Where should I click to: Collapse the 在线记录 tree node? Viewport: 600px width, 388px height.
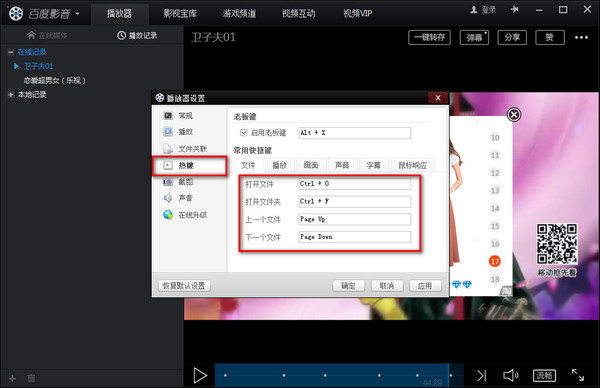click(11, 52)
